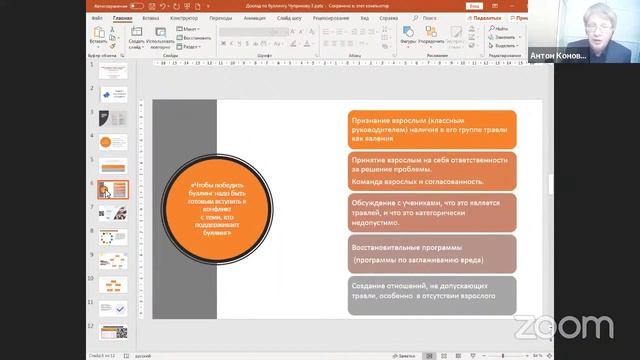
Task: Open the Макет layout dropdown
Action: click(188, 29)
